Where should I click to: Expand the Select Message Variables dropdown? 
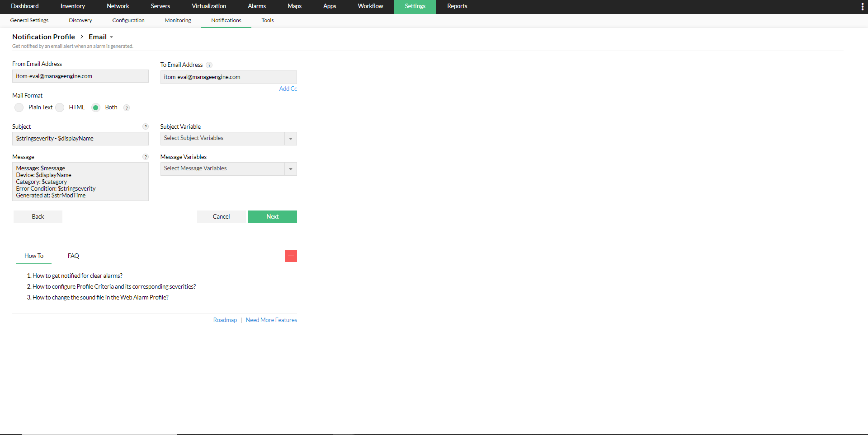(x=228, y=169)
